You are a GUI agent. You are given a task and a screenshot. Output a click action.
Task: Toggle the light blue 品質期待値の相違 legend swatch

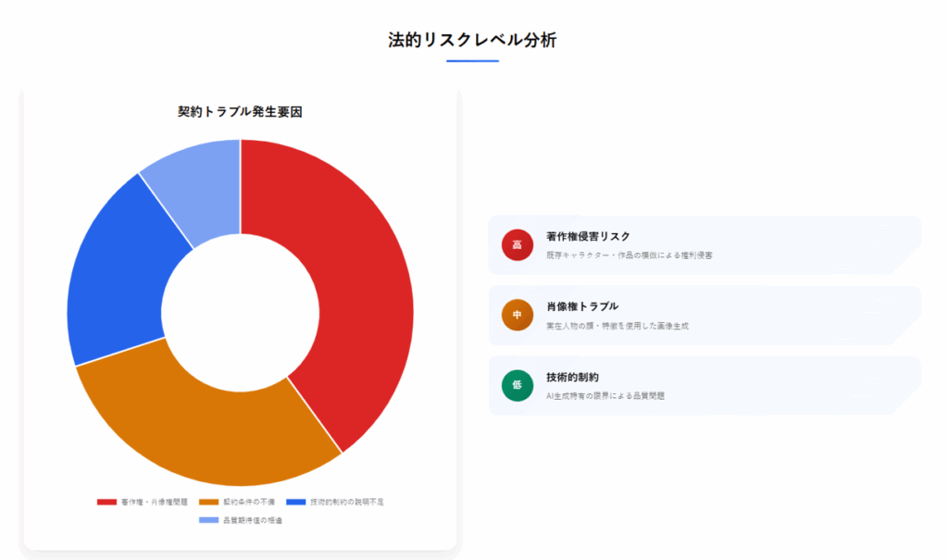pyautogui.click(x=208, y=520)
